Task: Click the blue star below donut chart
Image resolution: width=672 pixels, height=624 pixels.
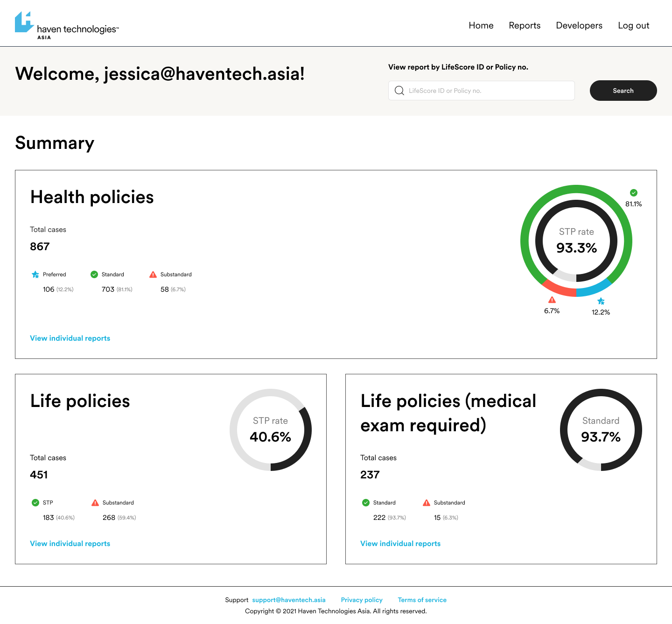Action: pyautogui.click(x=601, y=301)
